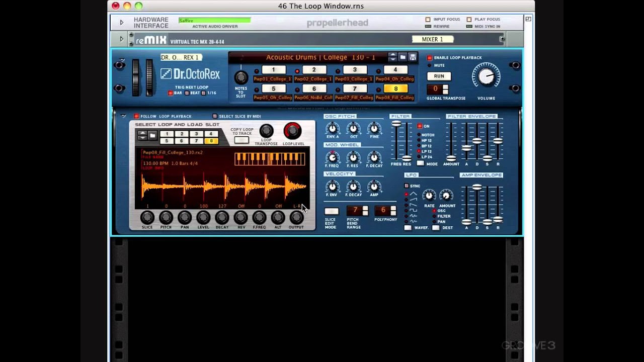This screenshot has height=362, width=644.
Task: Click the Run button
Action: point(439,76)
